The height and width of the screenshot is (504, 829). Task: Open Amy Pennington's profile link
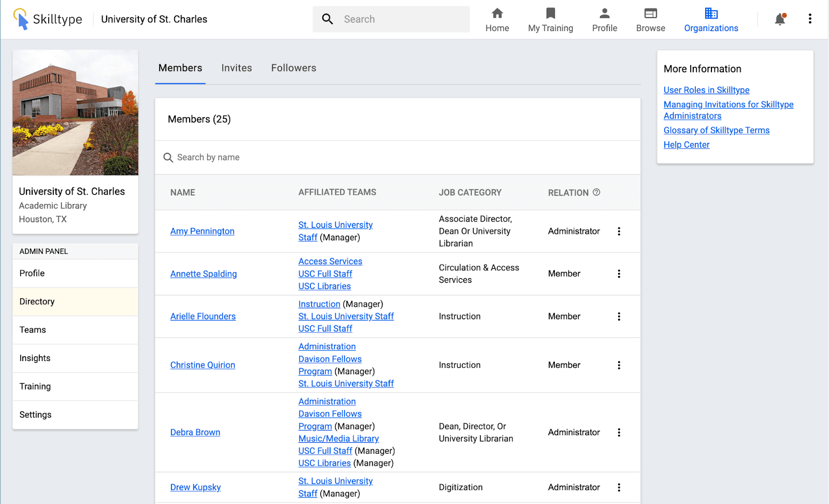click(x=203, y=231)
